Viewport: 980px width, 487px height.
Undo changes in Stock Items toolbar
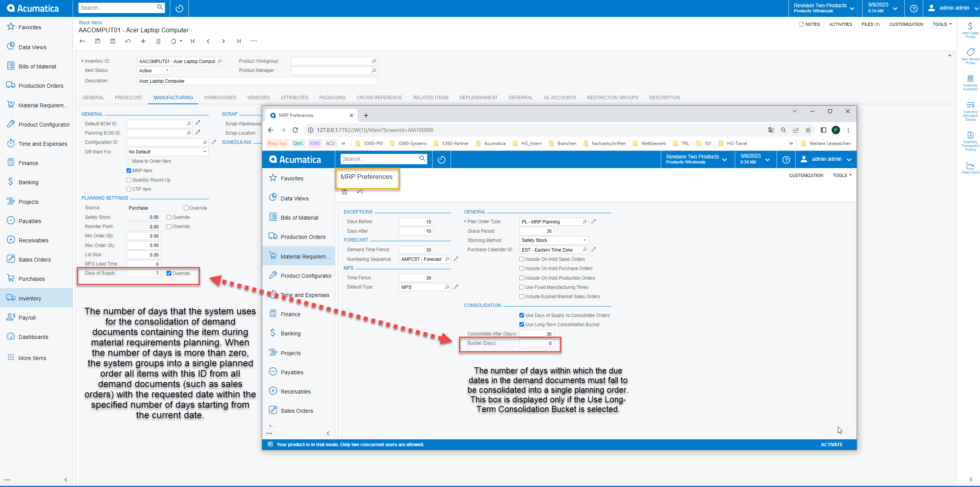tap(128, 41)
